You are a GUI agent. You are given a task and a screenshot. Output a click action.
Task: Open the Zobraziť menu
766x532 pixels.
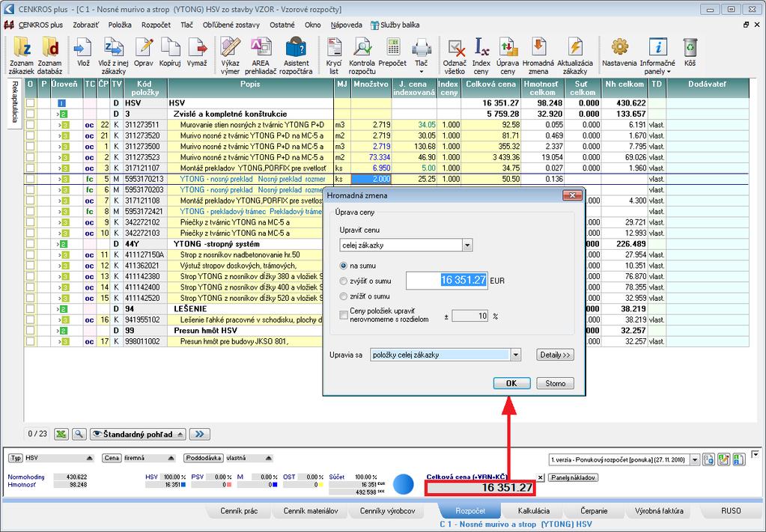[85, 25]
